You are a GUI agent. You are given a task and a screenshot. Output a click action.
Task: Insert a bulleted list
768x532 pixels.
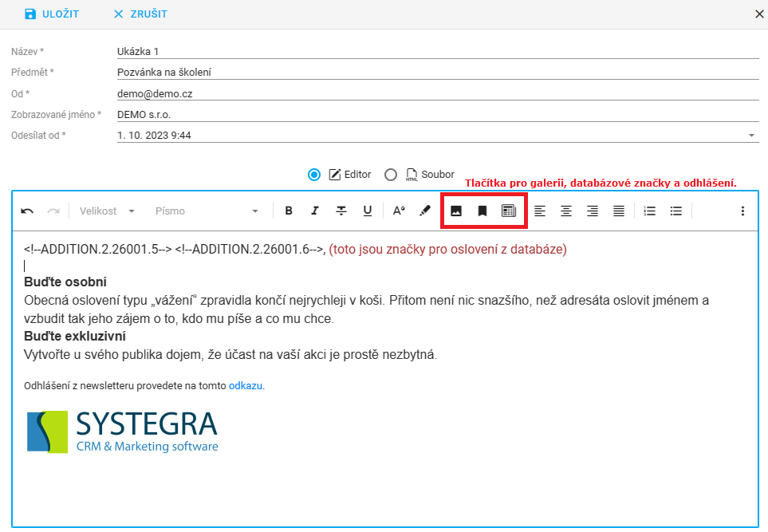coord(676,211)
